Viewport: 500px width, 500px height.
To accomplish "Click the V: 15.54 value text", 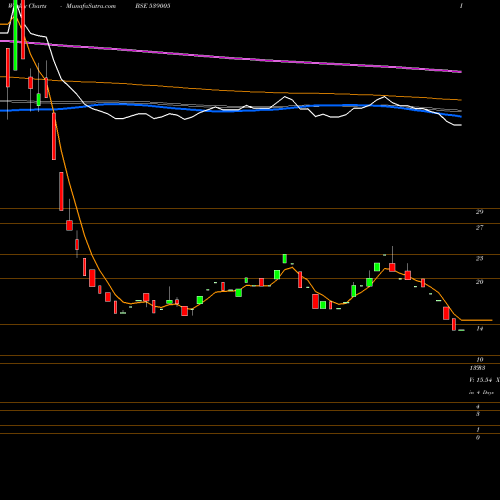I will point(480,380).
